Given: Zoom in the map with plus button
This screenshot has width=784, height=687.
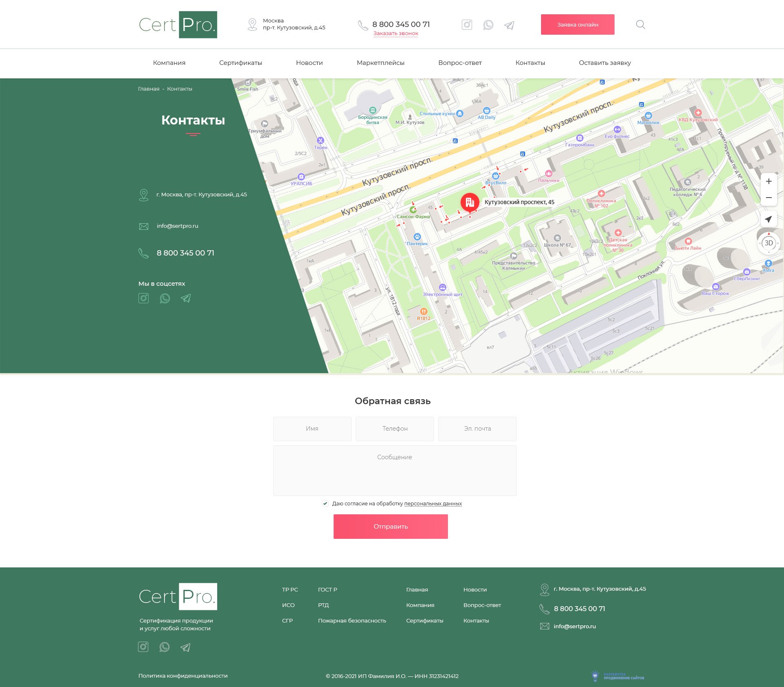Looking at the screenshot, I should (768, 182).
